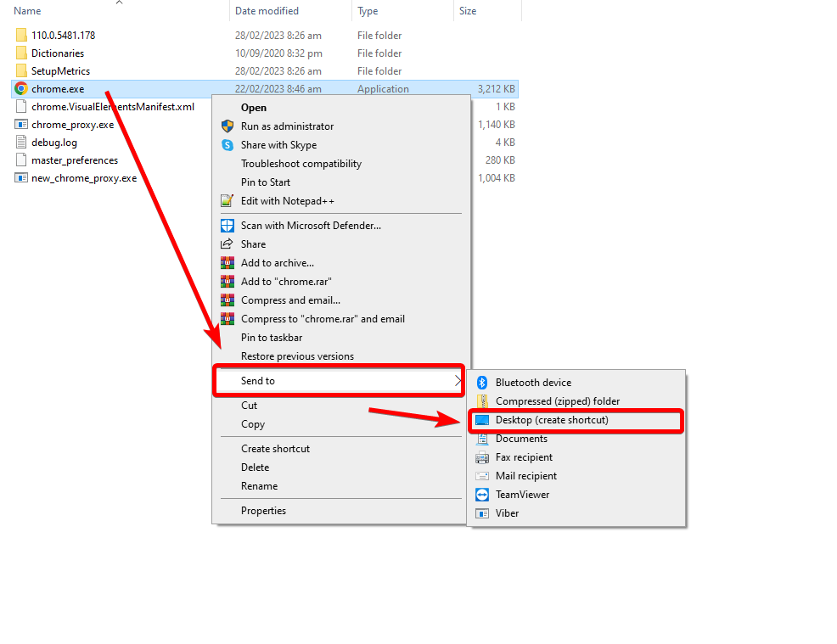Image resolution: width=837 pixels, height=644 pixels.
Task: Click the envelope icon beside "Mail recipient"
Action: [x=481, y=475]
